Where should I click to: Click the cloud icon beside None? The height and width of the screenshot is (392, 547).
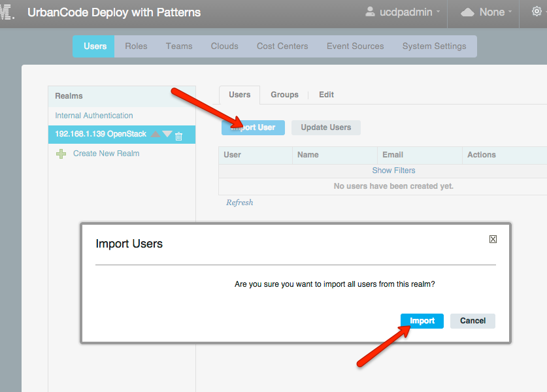pos(467,12)
